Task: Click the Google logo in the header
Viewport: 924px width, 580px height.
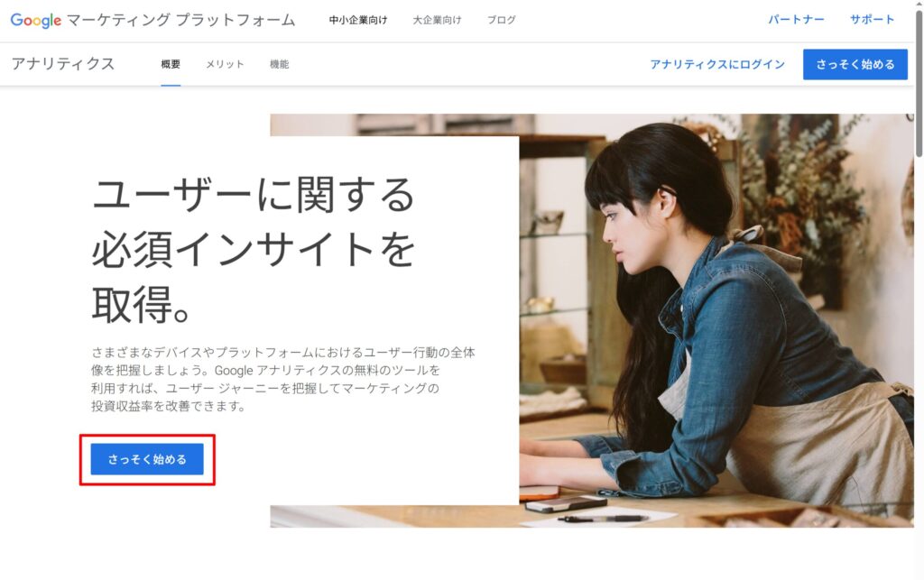Action: click(36, 20)
